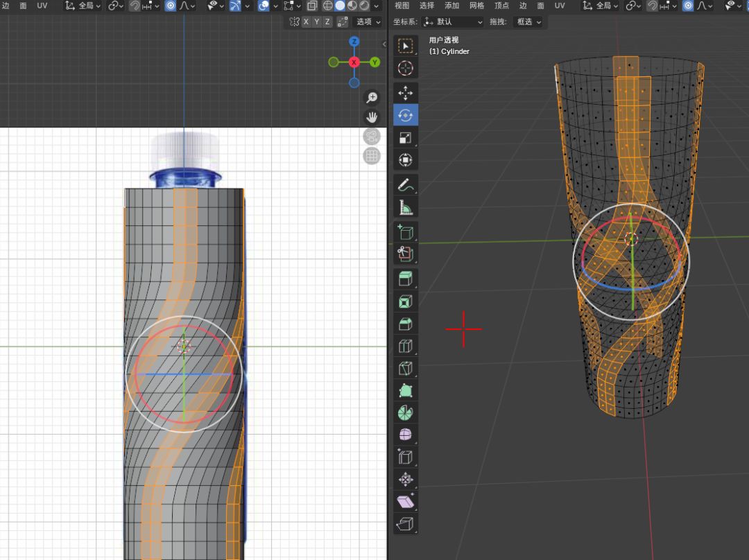Activate the Rotate tool

point(406,114)
